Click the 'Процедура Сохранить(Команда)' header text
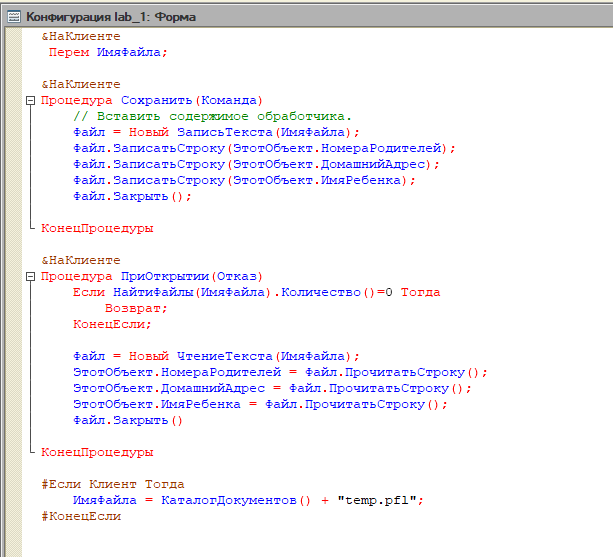Viewport: 613px width, 557px height. [x=152, y=100]
